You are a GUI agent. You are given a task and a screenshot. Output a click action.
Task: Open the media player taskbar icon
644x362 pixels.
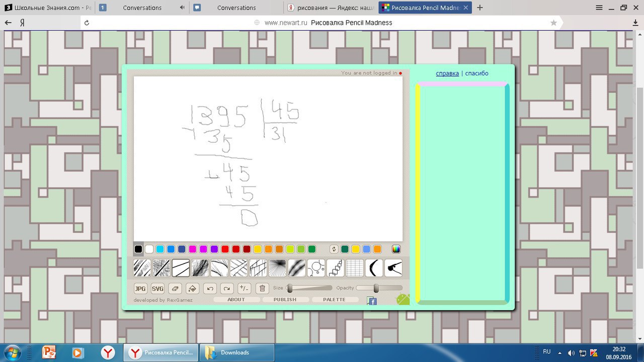click(78, 352)
